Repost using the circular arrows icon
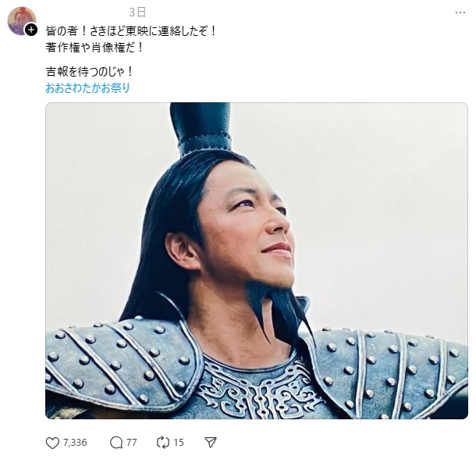The width and height of the screenshot is (476, 456). [163, 442]
